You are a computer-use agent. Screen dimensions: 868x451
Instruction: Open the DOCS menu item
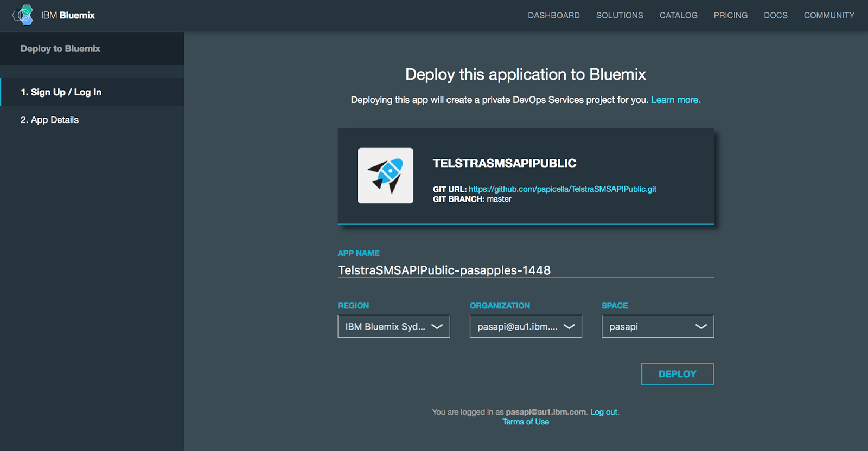(x=776, y=15)
